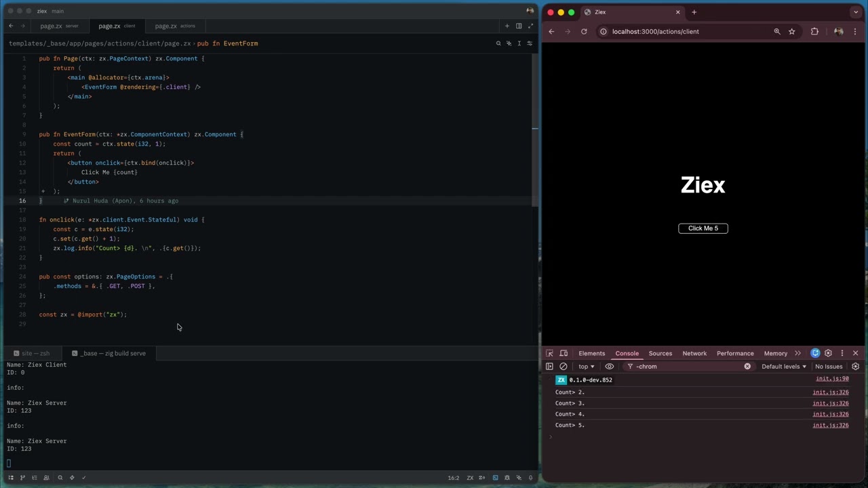
Task: Expand more DevTools tabs chevron
Action: [x=797, y=353]
